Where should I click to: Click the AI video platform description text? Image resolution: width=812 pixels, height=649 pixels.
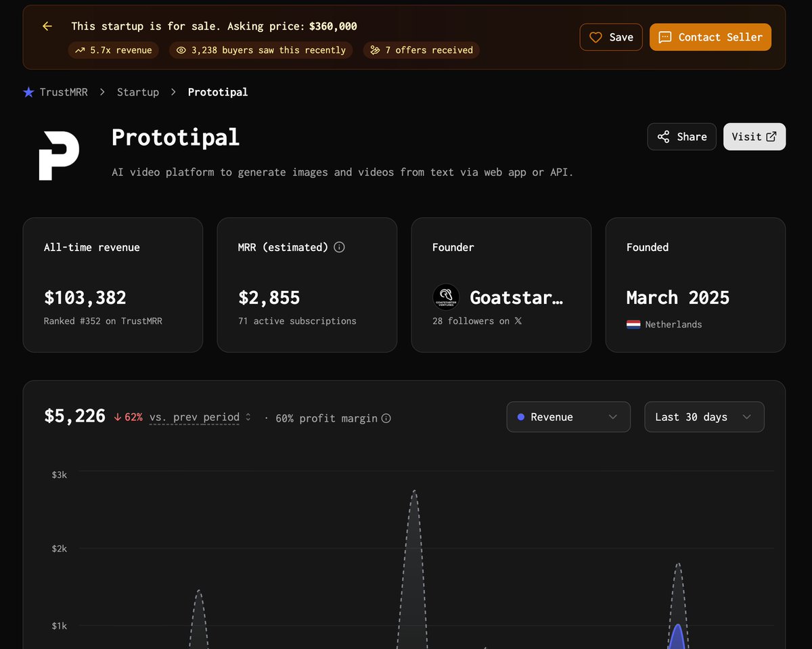(342, 172)
